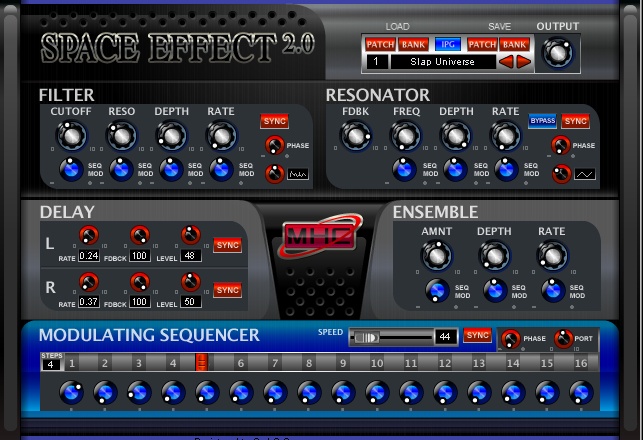Click the Filter waveform shape selector
The height and width of the screenshot is (440, 643).
click(x=298, y=174)
